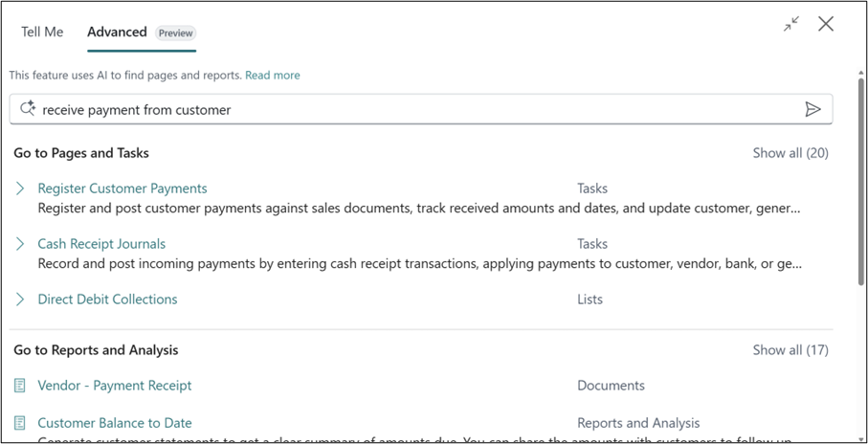Show all 20 pages and tasks
The width and height of the screenshot is (868, 444).
790,153
